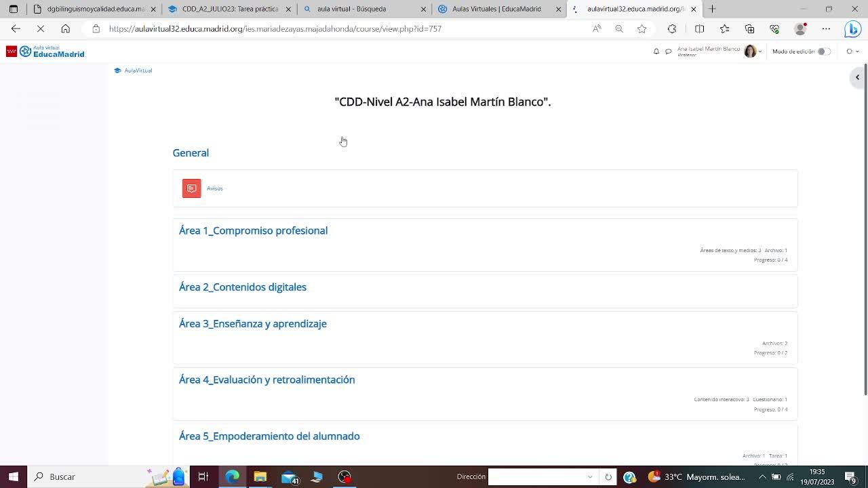Click the browser address bar URL

pyautogui.click(x=275, y=28)
